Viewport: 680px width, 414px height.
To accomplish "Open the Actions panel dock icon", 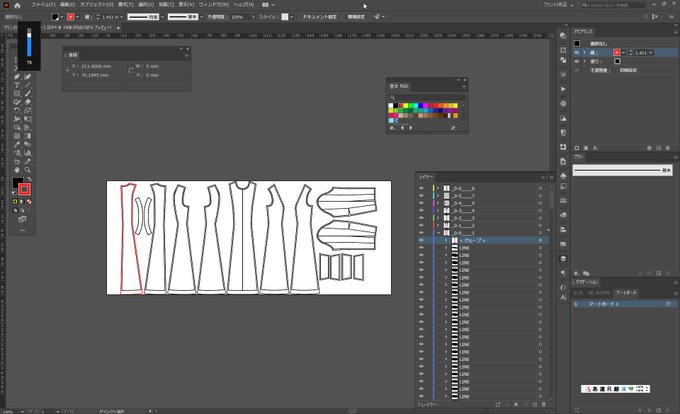I will tap(563, 89).
